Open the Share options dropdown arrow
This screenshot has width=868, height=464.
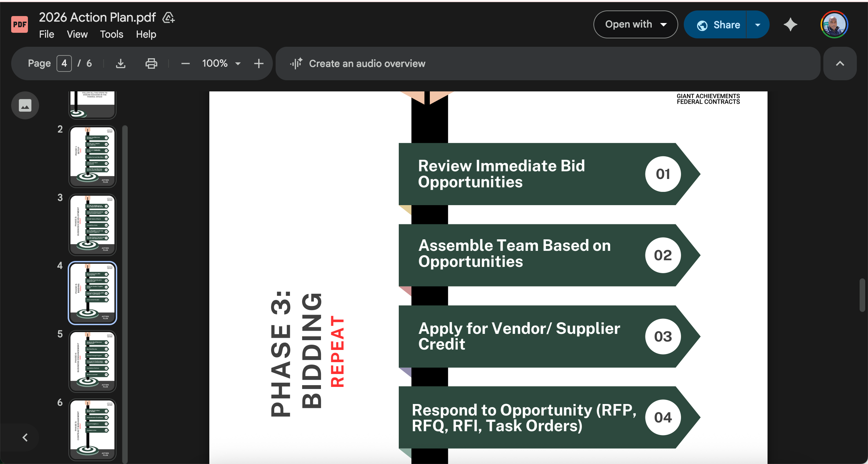pyautogui.click(x=758, y=25)
